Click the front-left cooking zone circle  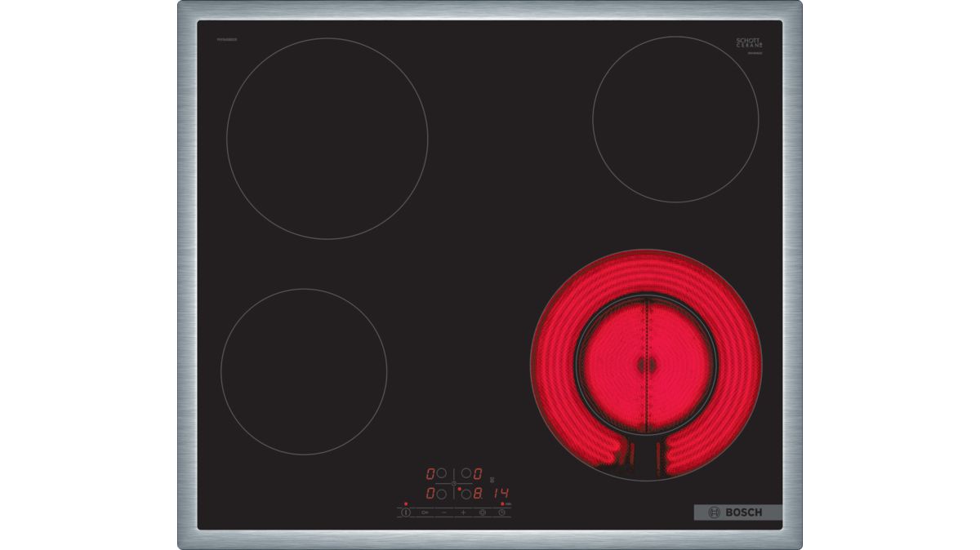coord(304,371)
